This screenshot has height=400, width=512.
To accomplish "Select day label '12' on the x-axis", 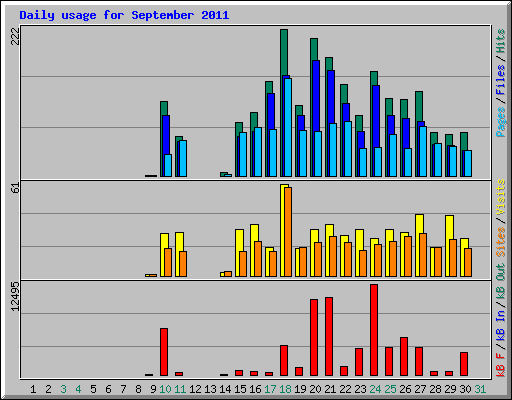I will point(195,389).
